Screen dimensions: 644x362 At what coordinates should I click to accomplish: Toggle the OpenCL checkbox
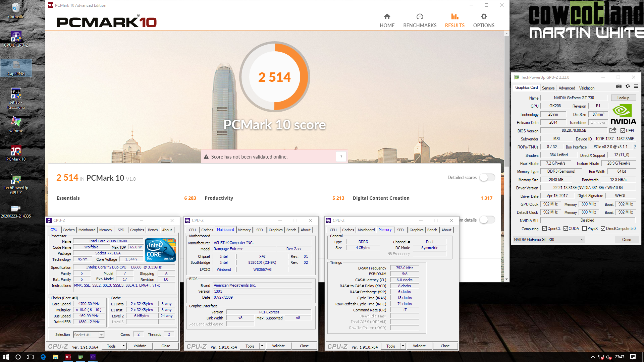[x=544, y=229]
